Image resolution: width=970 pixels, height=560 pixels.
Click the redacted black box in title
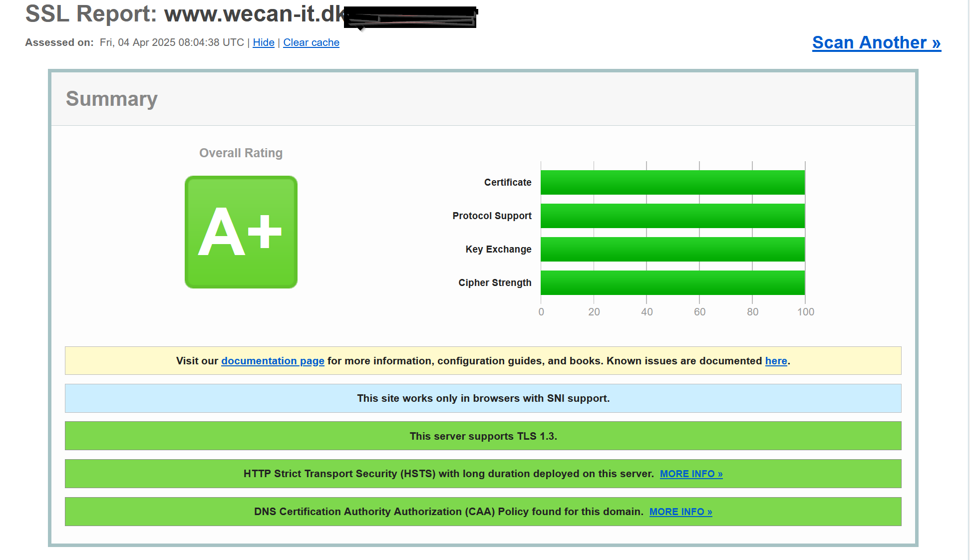(410, 17)
